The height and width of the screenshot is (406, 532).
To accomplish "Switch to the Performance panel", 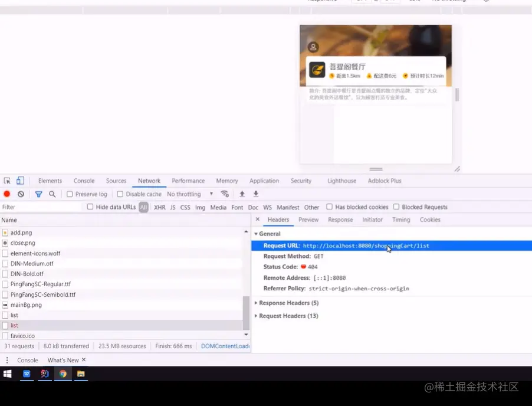I will pos(188,181).
